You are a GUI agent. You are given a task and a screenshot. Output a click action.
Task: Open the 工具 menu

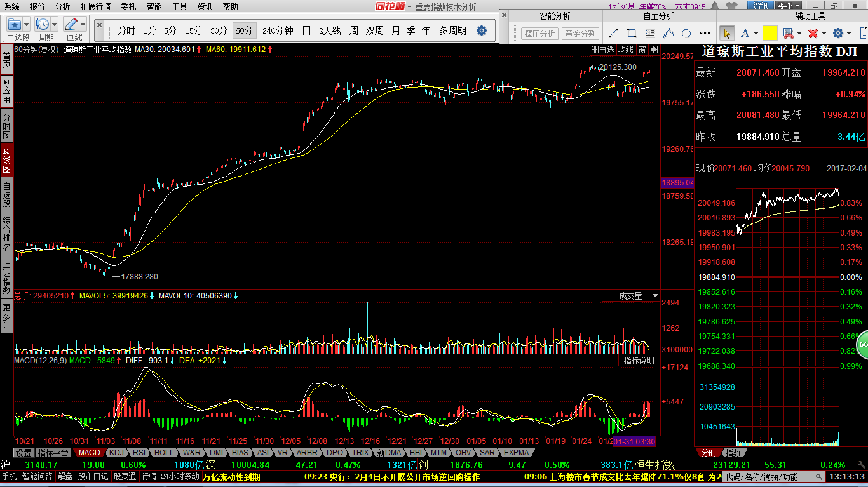pyautogui.click(x=179, y=6)
